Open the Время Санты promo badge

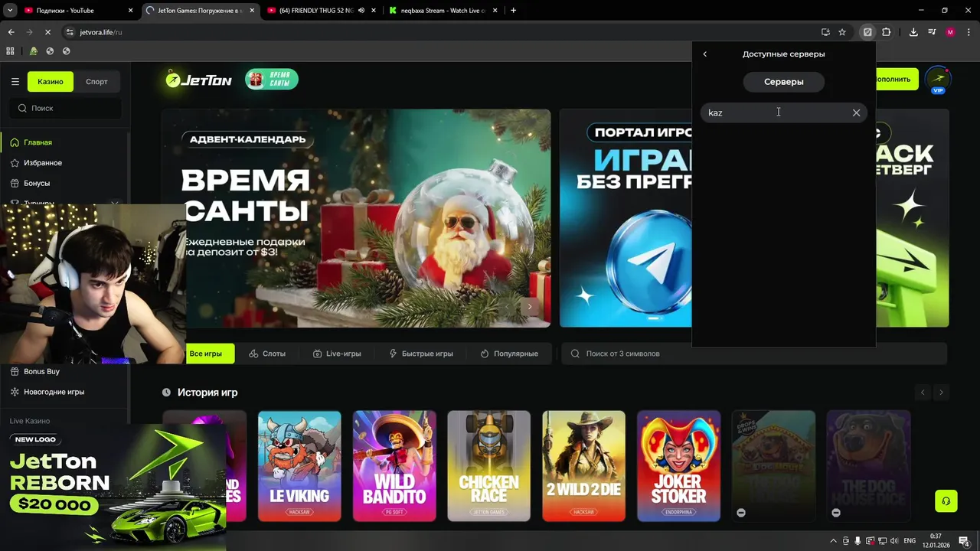[272, 80]
